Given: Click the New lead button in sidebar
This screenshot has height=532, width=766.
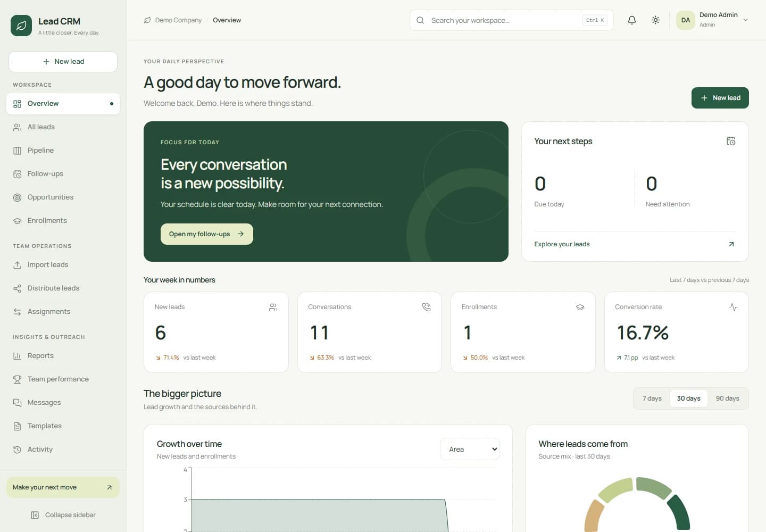Looking at the screenshot, I should [x=63, y=62].
